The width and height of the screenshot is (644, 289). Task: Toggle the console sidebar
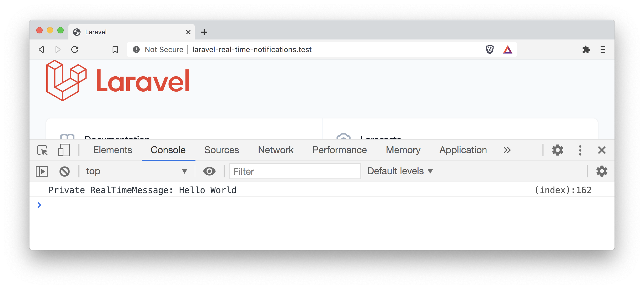click(x=42, y=171)
